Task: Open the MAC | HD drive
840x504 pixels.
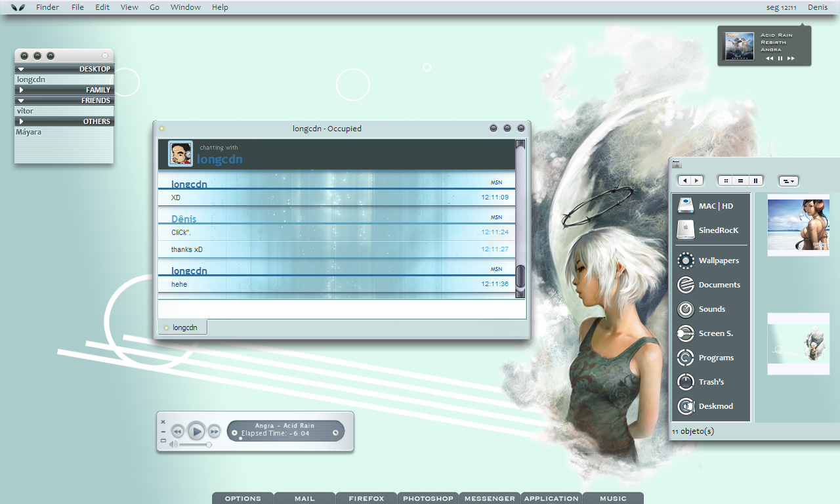Action: 710,206
